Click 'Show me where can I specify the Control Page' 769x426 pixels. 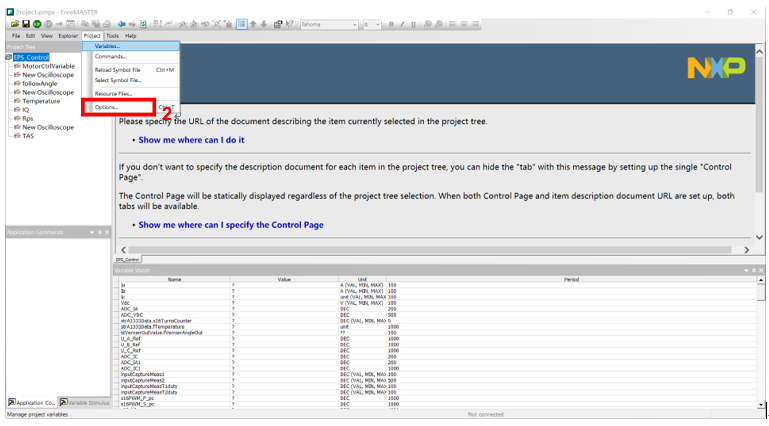230,225
